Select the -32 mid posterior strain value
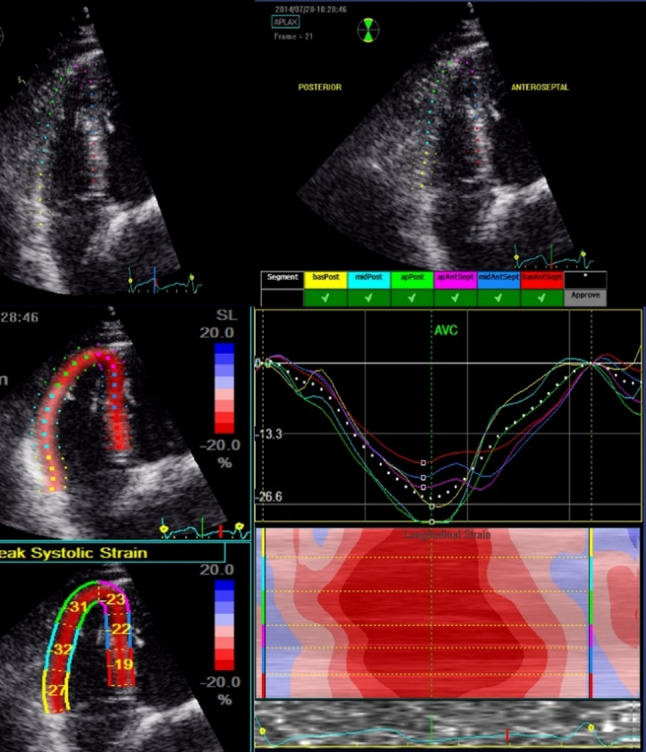646x752 pixels. coord(61,650)
